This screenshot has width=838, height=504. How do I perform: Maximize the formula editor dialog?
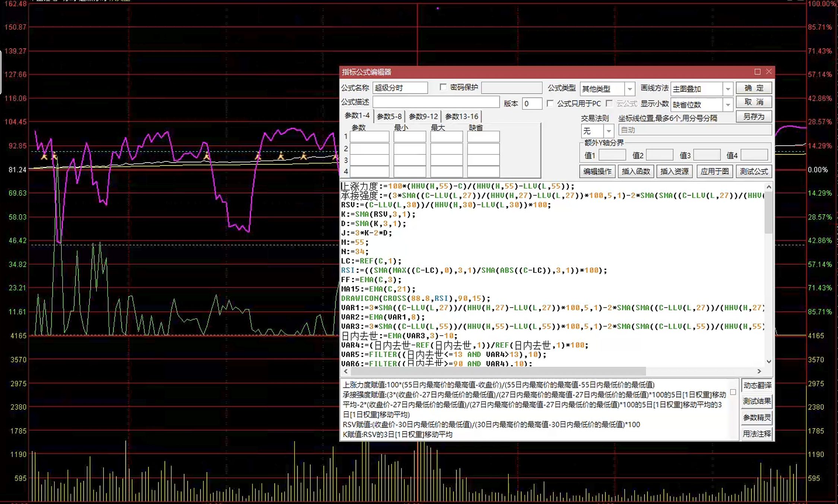coord(757,71)
